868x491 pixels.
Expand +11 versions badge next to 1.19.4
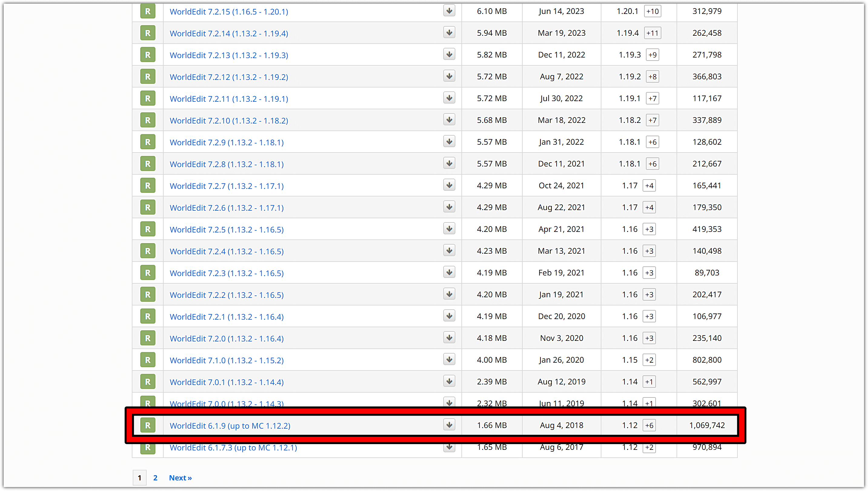click(652, 33)
